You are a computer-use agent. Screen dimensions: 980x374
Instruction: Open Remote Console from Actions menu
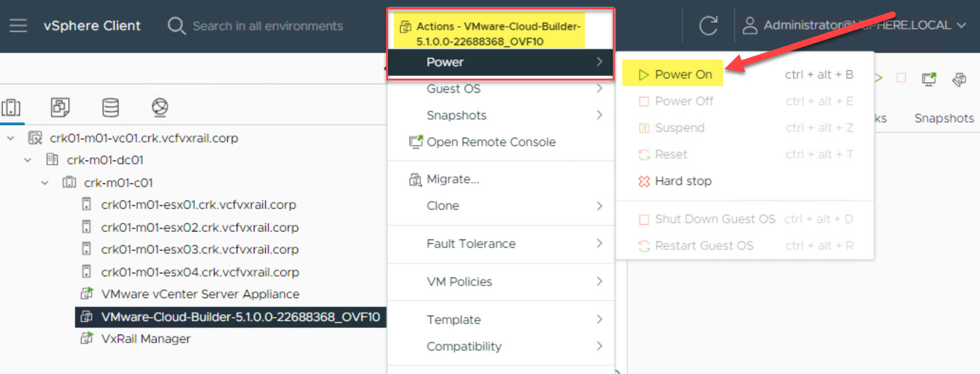[491, 142]
